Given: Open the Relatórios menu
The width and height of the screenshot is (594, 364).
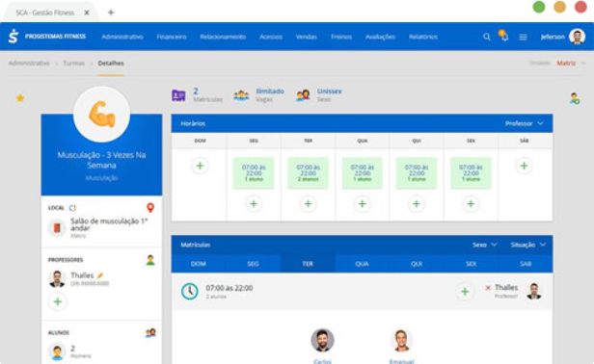Looking at the screenshot, I should tap(423, 37).
